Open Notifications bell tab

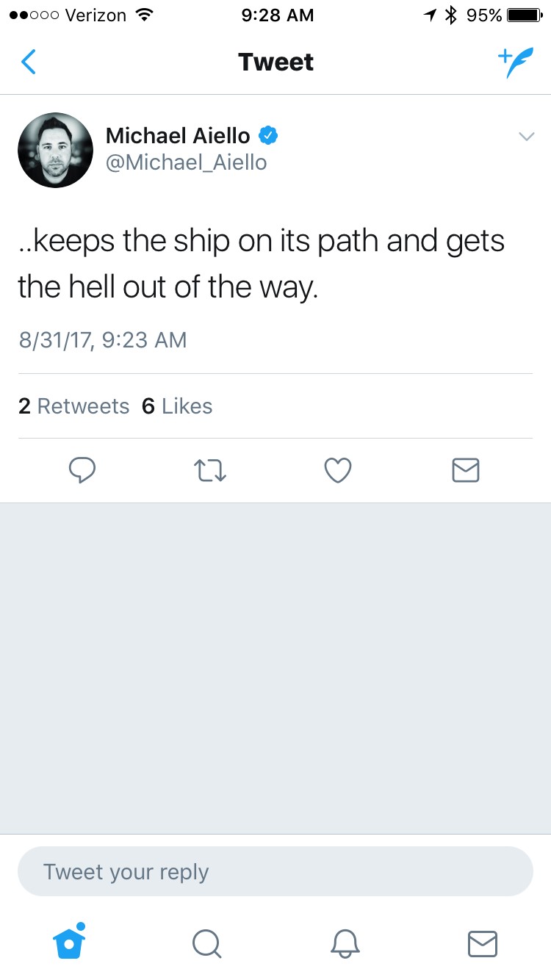coord(345,943)
